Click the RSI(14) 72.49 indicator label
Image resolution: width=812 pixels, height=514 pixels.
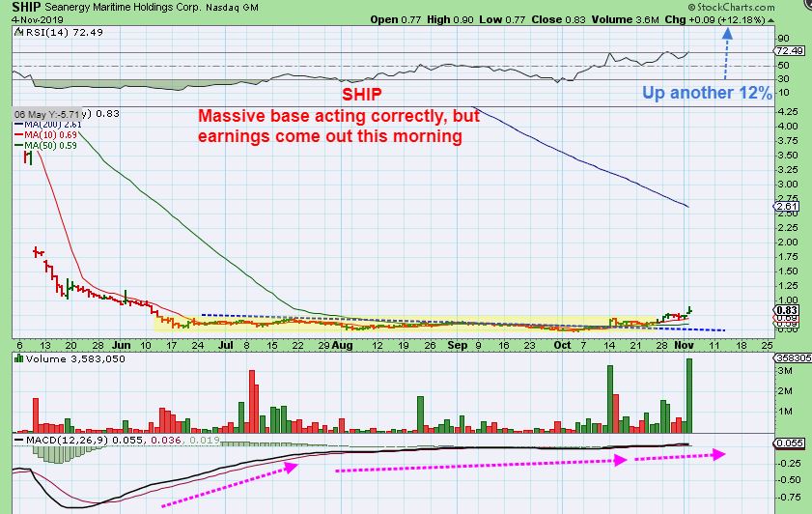63,32
